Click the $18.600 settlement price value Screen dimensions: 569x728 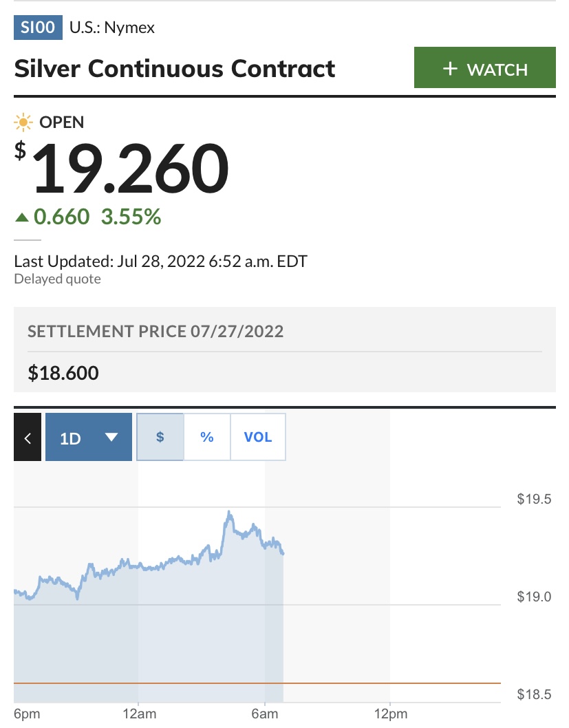pyautogui.click(x=63, y=374)
